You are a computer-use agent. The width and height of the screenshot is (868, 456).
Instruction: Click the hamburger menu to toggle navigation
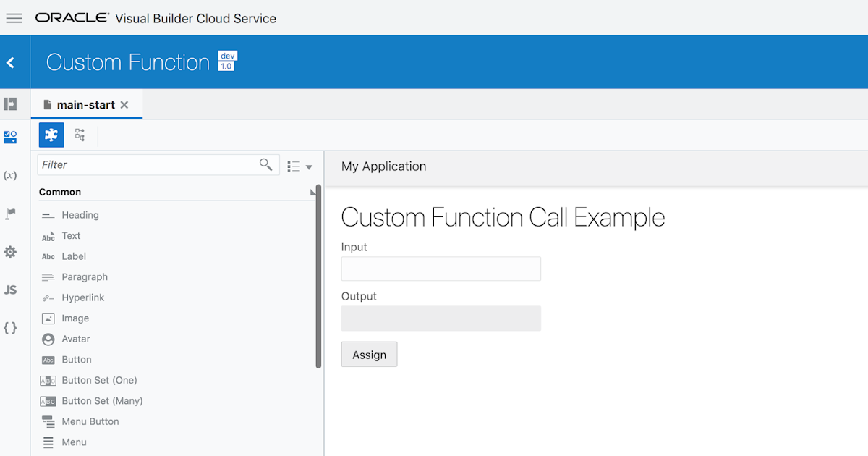tap(14, 18)
